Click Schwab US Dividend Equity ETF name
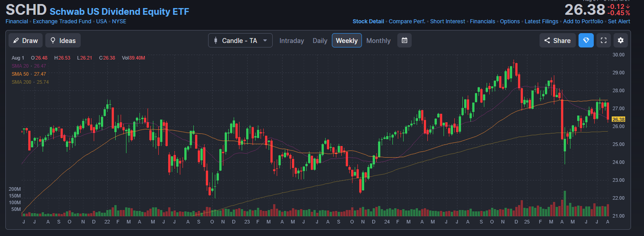The image size is (644, 236). point(119,11)
